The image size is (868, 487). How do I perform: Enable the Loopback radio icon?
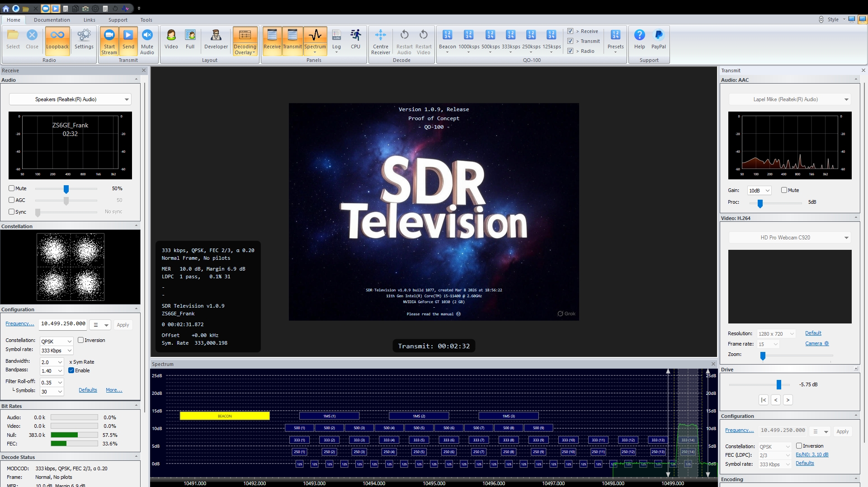click(x=57, y=41)
